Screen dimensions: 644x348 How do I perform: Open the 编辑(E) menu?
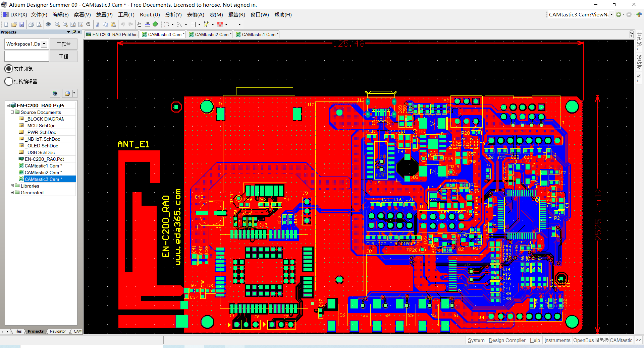(x=61, y=15)
